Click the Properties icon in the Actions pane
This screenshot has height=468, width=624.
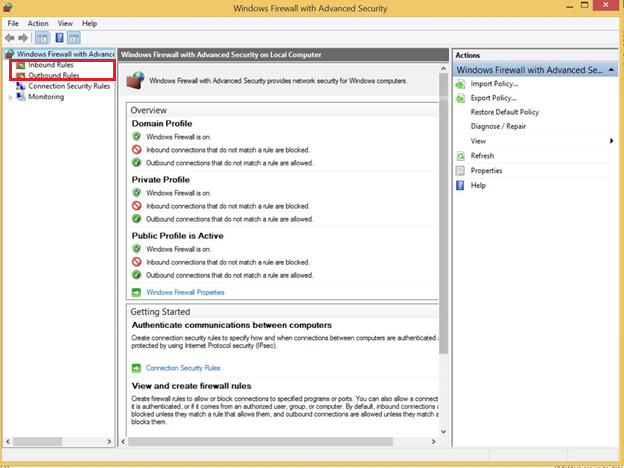tap(461, 170)
